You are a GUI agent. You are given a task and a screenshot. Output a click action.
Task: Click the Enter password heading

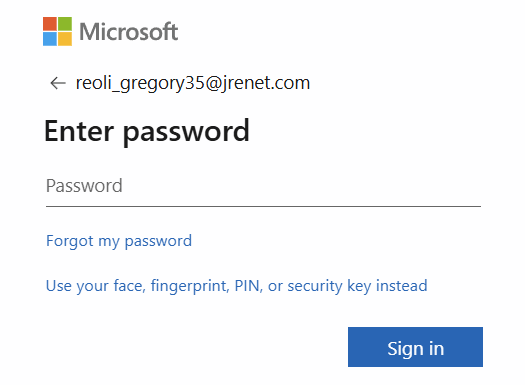(147, 132)
